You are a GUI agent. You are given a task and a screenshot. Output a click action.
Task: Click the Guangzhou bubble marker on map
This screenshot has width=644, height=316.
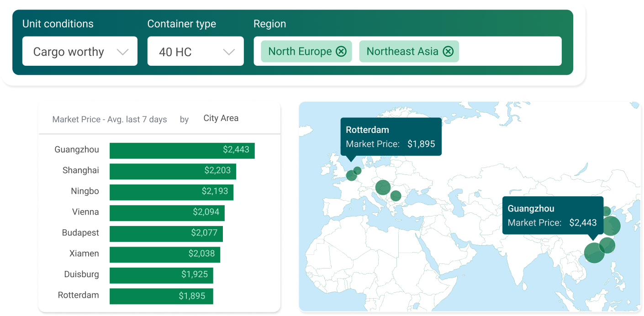coord(594,253)
